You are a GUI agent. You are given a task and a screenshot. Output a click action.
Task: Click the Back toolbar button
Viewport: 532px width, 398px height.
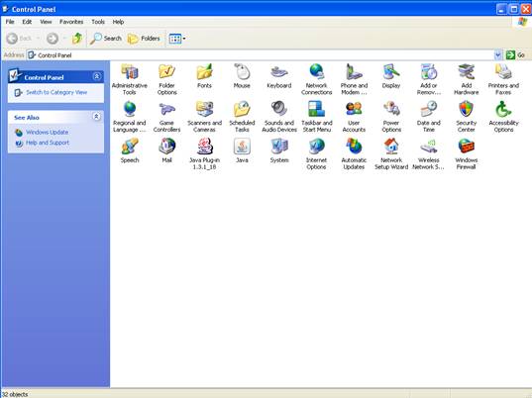click(20, 39)
